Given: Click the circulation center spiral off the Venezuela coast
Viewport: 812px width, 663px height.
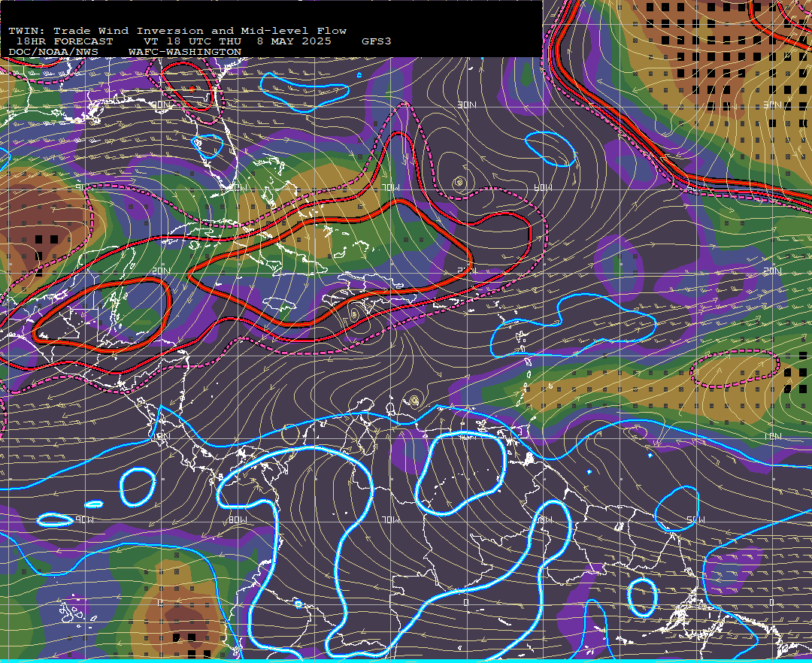Looking at the screenshot, I should coord(414,400).
